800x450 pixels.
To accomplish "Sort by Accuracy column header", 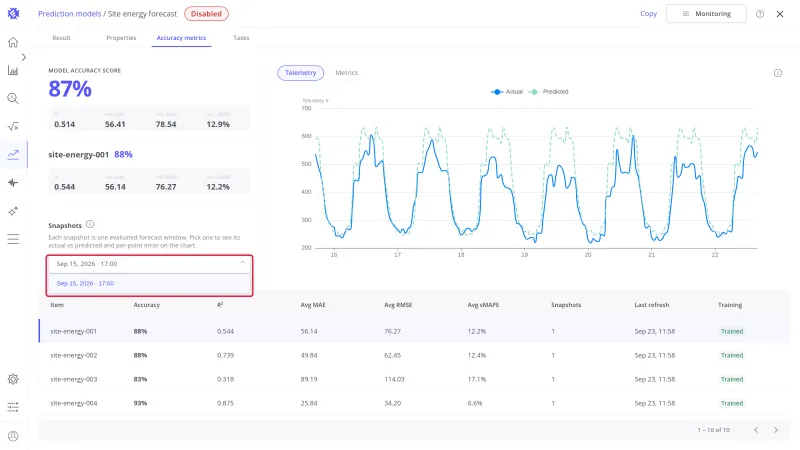I will pyautogui.click(x=146, y=305).
